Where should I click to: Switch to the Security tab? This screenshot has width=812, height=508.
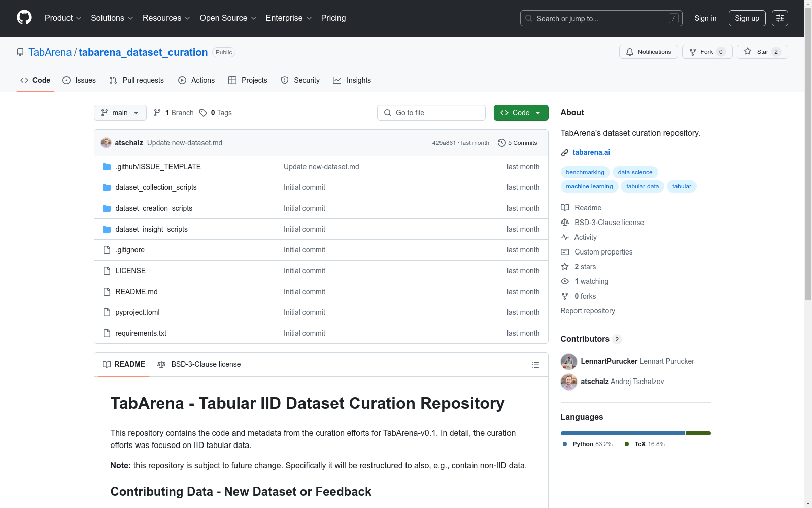pos(300,80)
